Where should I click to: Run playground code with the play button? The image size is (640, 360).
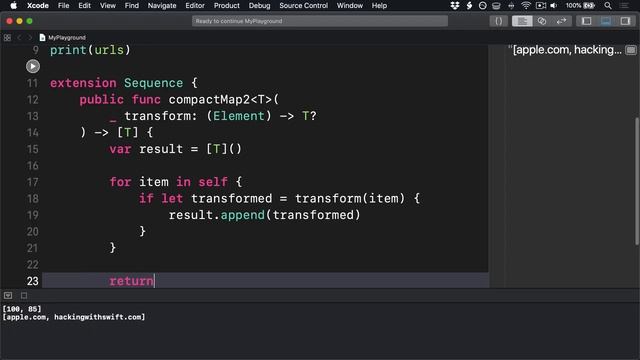(33, 66)
